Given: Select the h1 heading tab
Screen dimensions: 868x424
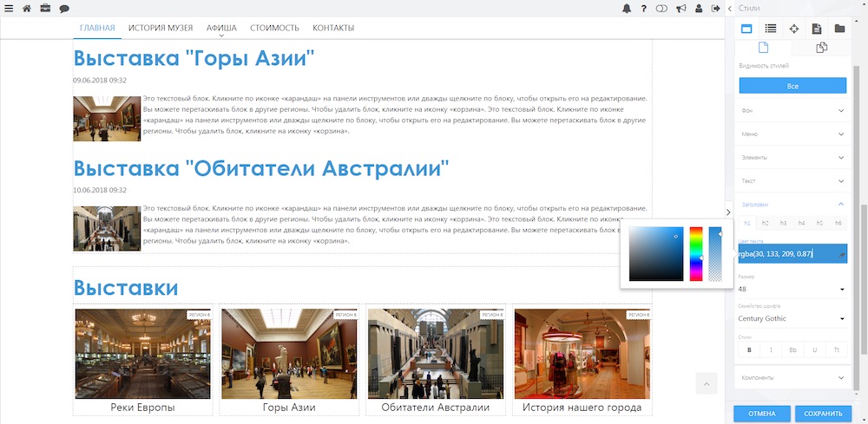Looking at the screenshot, I should [747, 223].
